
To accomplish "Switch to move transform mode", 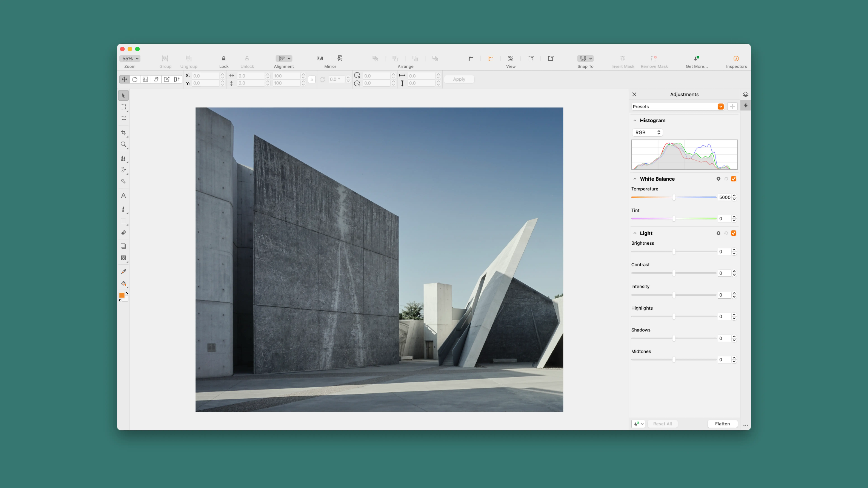I will coord(124,80).
